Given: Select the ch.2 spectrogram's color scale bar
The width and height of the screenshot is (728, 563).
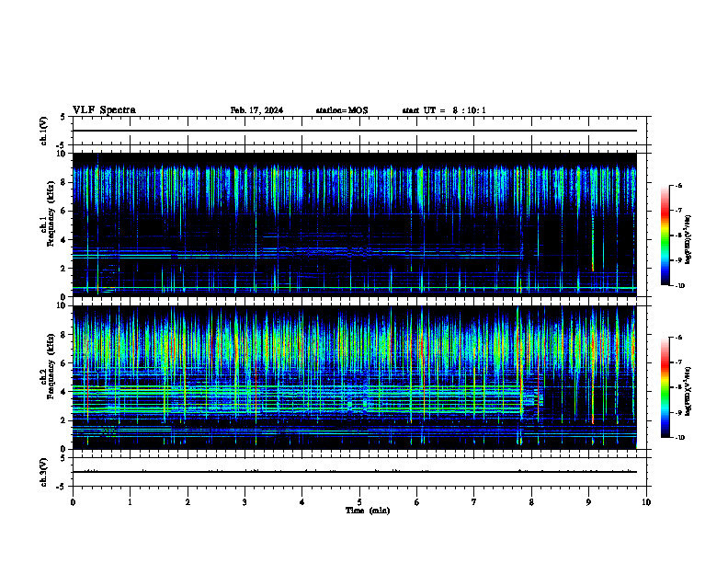Looking at the screenshot, I should pos(665,387).
